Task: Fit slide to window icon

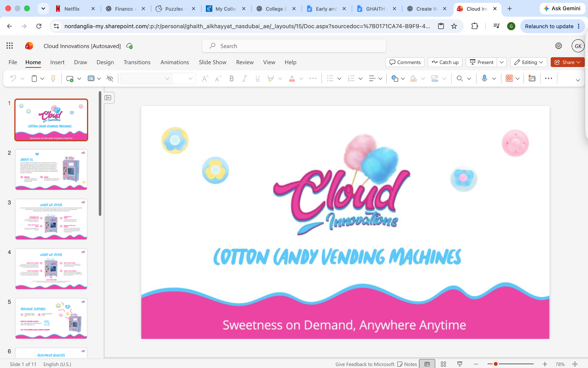Action: [575, 364]
